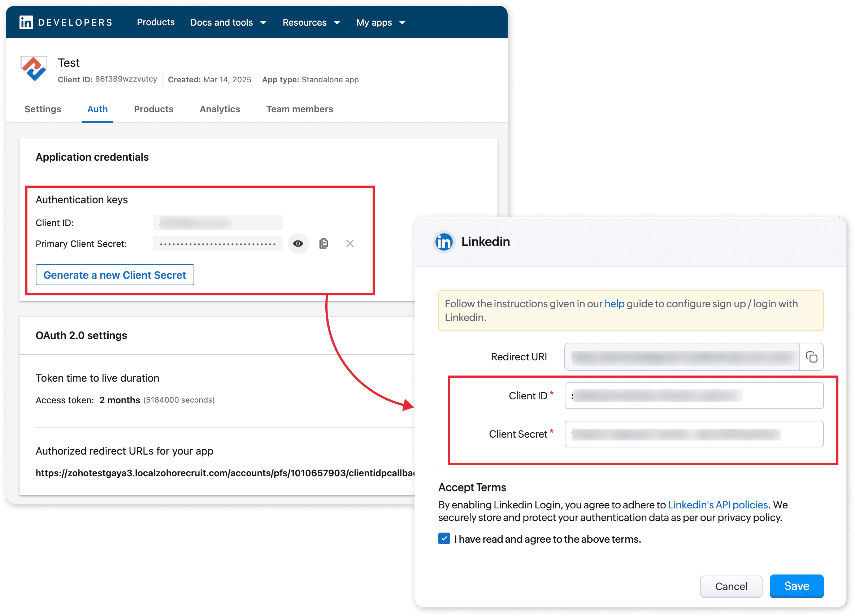Save the Linkedin configuration

pos(796,586)
